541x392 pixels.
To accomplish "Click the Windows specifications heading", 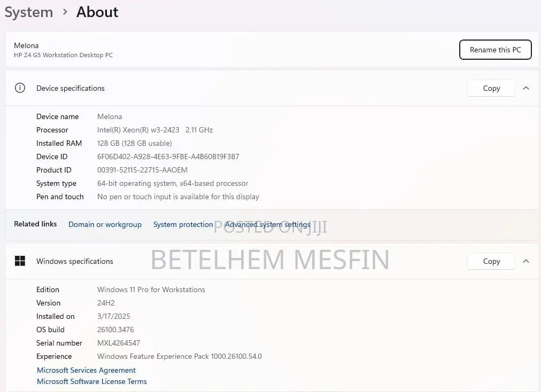I will click(74, 261).
